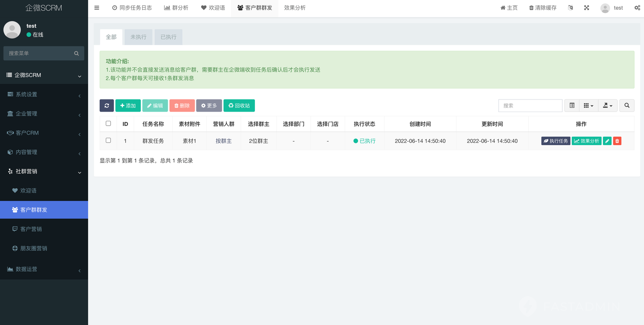Open the settings gears icon at top right

tap(637, 8)
